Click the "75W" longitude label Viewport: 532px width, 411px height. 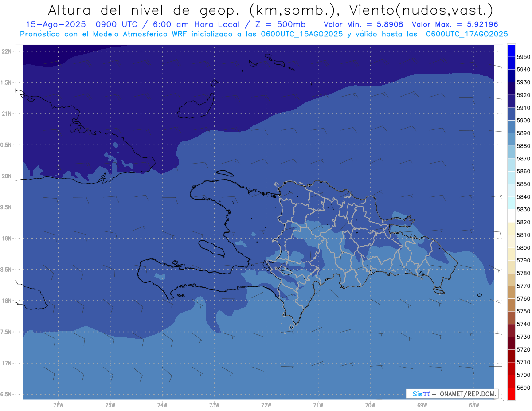[110, 405]
